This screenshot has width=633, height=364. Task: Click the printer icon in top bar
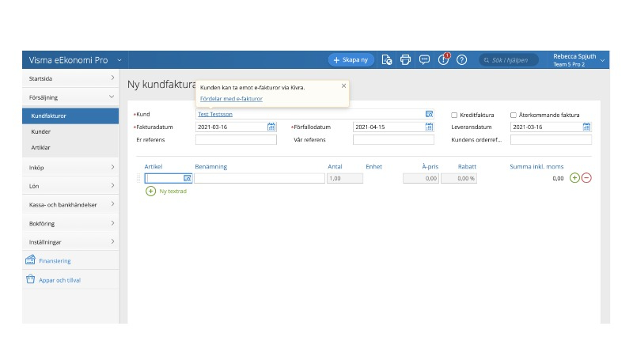click(x=405, y=59)
